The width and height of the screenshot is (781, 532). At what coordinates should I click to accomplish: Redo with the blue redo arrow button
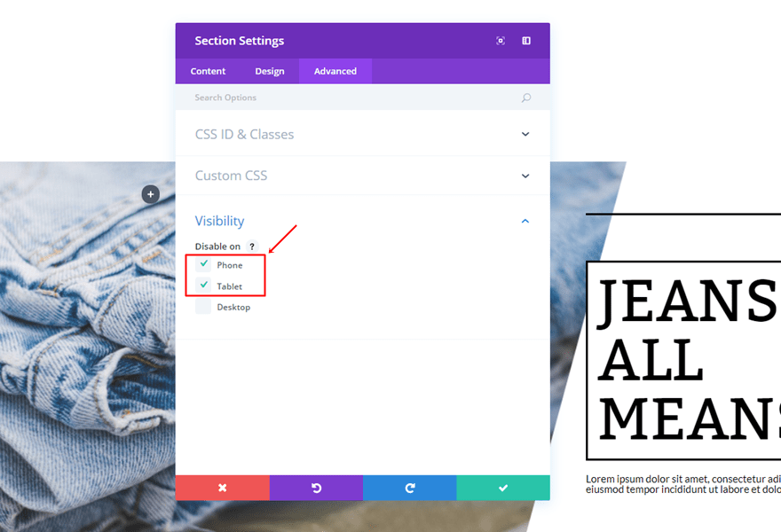(410, 488)
